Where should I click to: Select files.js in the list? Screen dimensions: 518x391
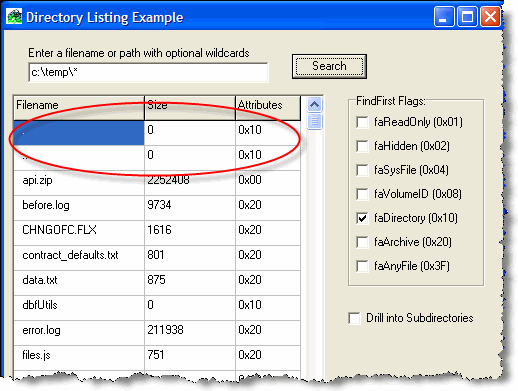(36, 355)
